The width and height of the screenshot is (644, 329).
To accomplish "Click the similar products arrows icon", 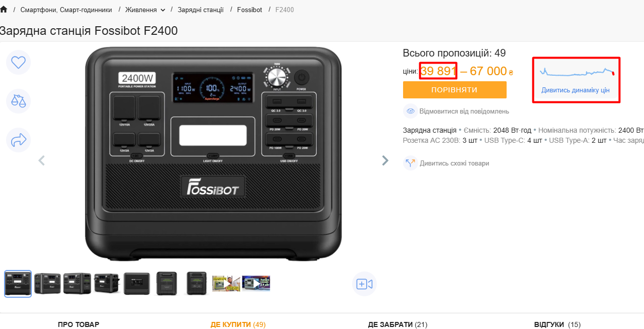I will (x=410, y=163).
